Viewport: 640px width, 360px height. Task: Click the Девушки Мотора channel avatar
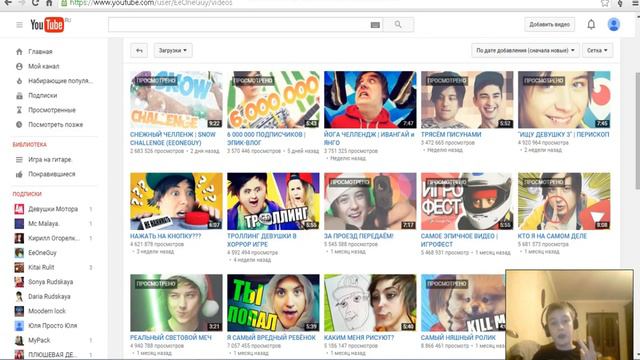tap(19, 209)
